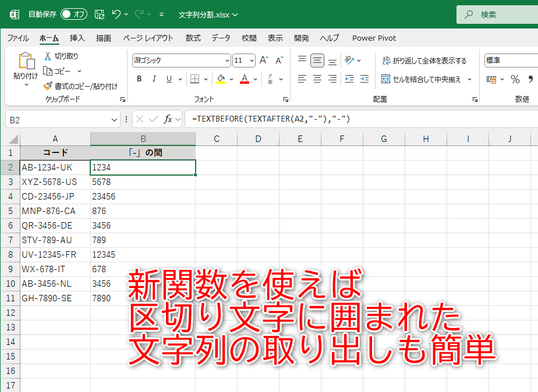Apply italic formatting

click(x=154, y=79)
